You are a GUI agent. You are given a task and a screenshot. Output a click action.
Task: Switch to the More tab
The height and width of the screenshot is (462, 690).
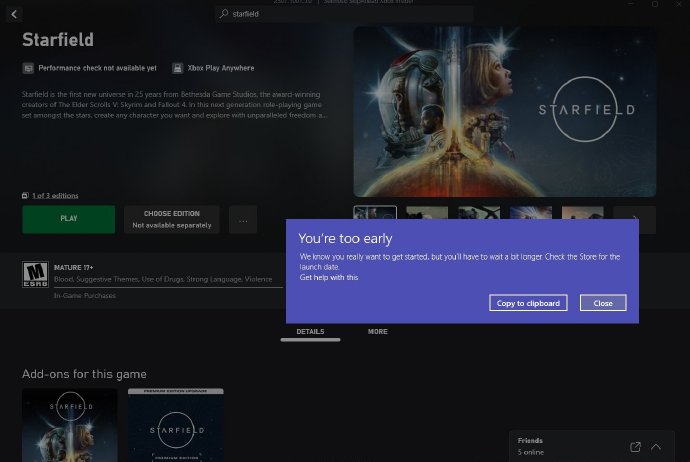[x=377, y=331]
